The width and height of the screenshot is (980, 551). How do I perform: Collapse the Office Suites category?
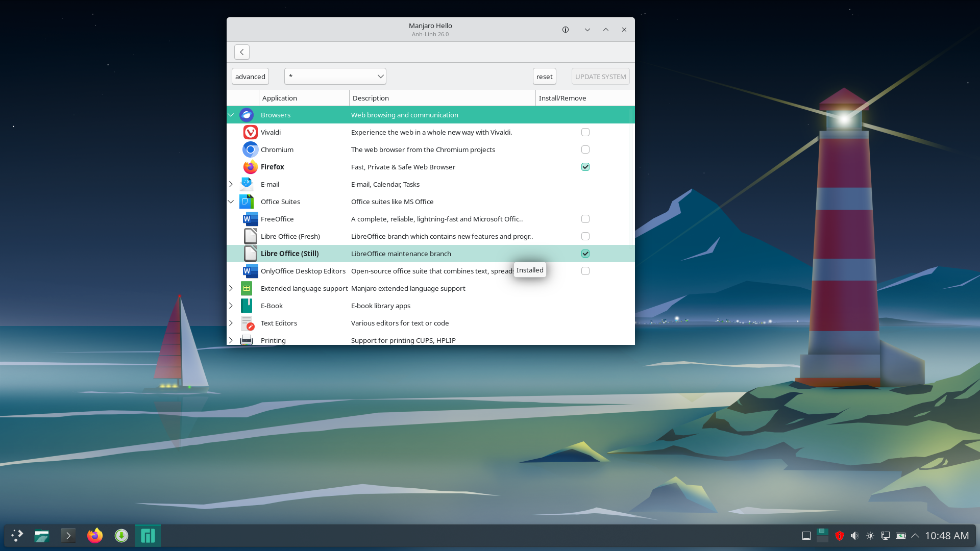231,202
